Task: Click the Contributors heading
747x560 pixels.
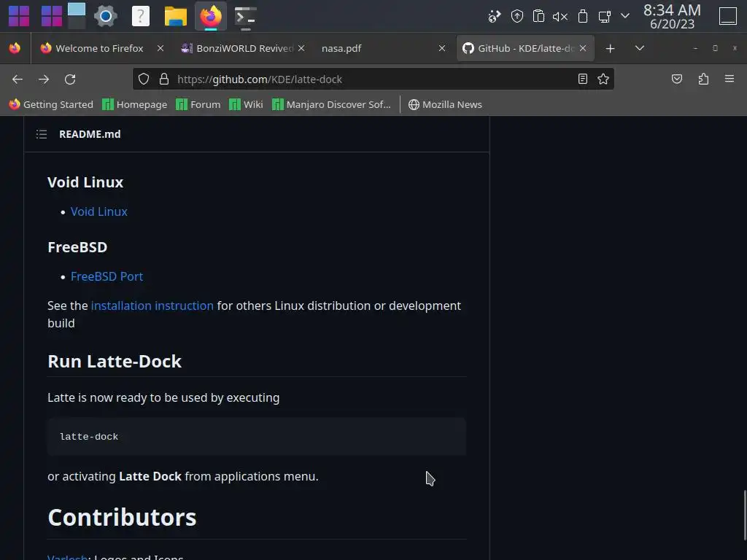Action: 122,517
